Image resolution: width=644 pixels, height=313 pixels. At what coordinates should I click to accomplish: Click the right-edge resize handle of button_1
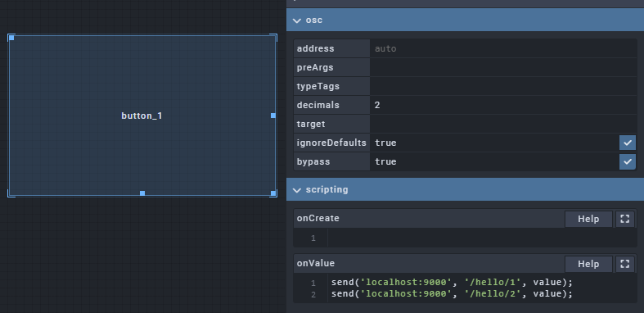point(273,116)
